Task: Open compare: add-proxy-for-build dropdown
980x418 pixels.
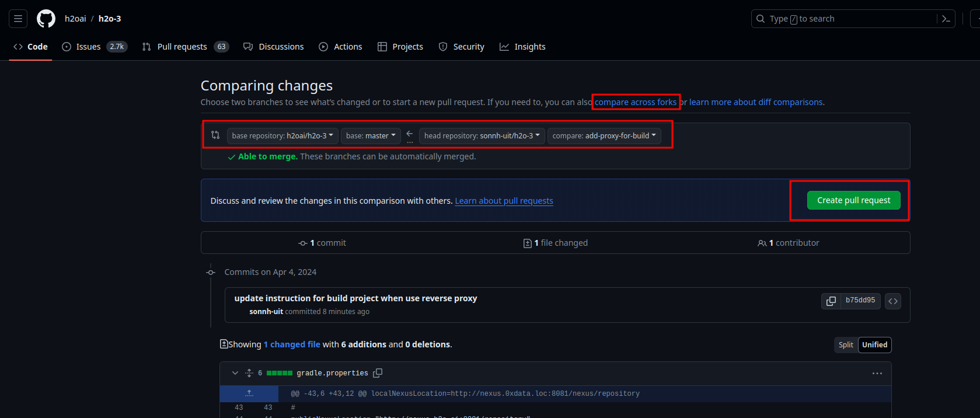Action: [604, 135]
